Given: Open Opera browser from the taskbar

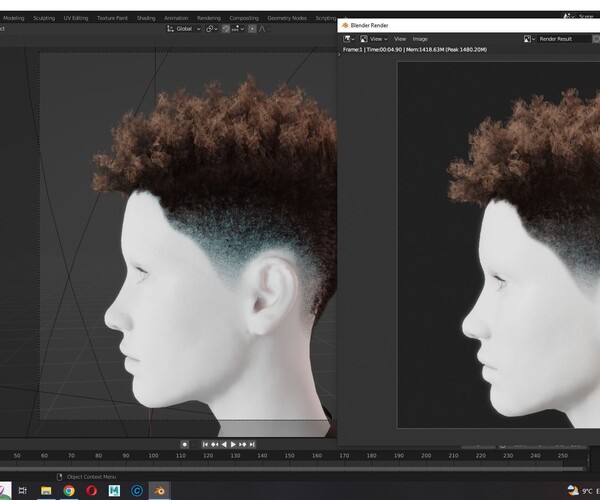Looking at the screenshot, I should pyautogui.click(x=91, y=490).
